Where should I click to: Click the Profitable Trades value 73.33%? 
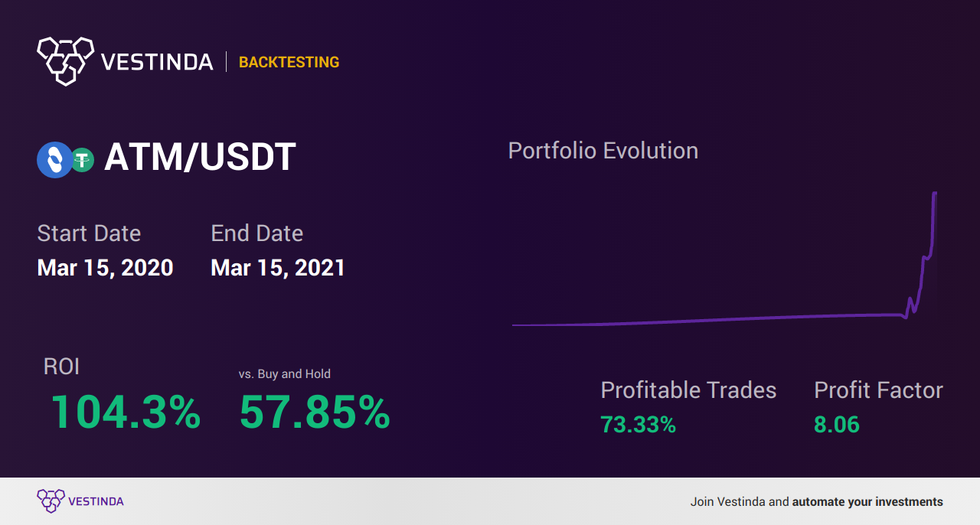coord(638,425)
